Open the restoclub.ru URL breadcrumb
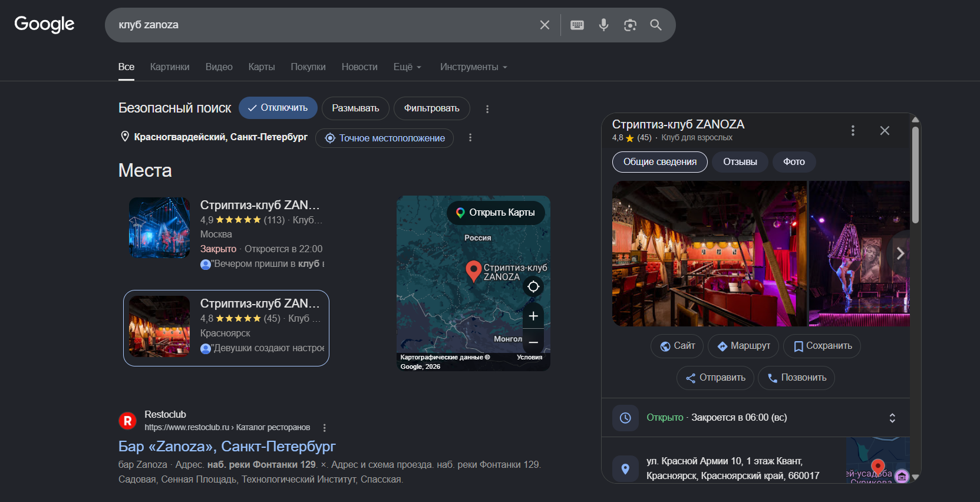This screenshot has width=980, height=502. (x=227, y=428)
